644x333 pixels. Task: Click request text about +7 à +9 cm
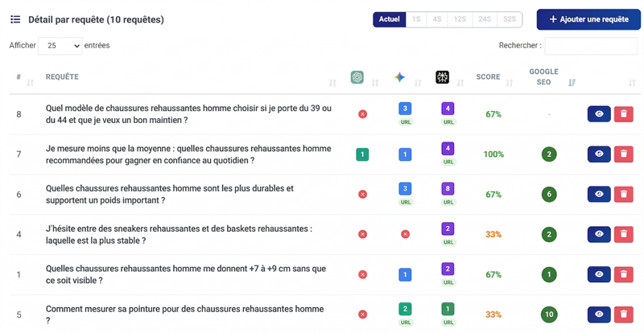coord(186,274)
